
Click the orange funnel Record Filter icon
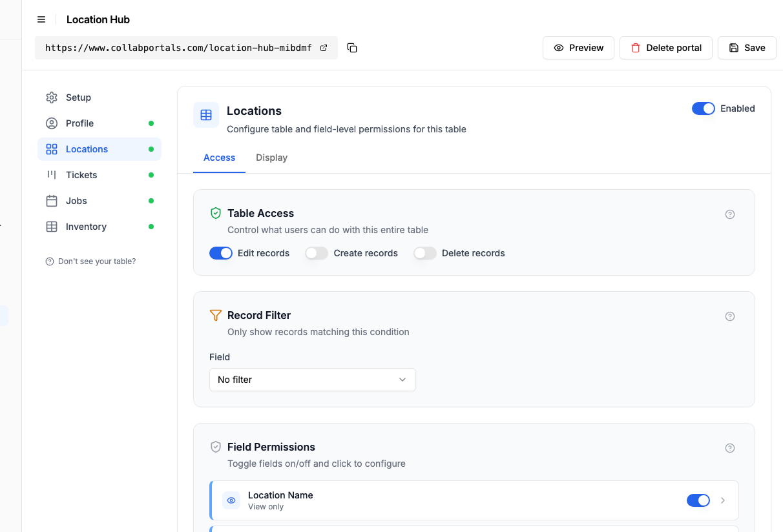216,315
